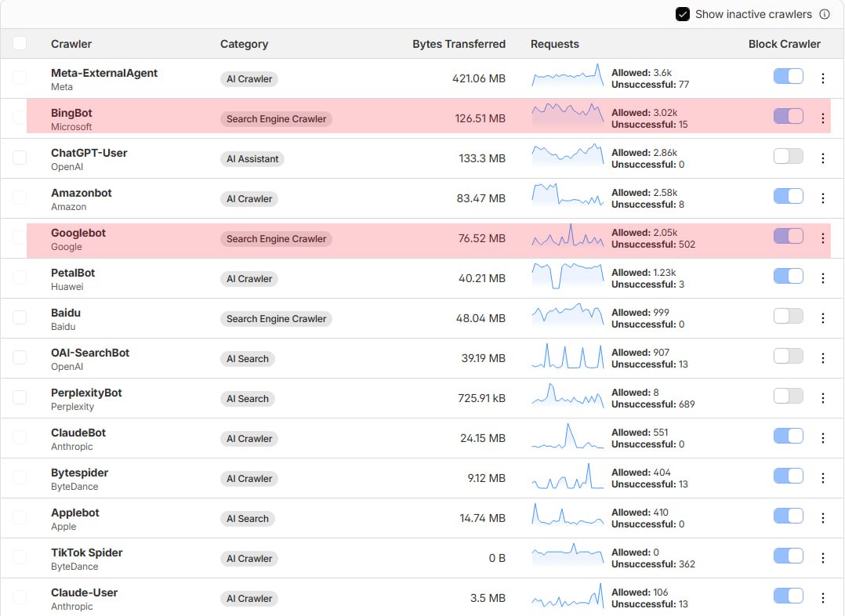Select the ClaudeBot row checkbox

click(x=20, y=437)
